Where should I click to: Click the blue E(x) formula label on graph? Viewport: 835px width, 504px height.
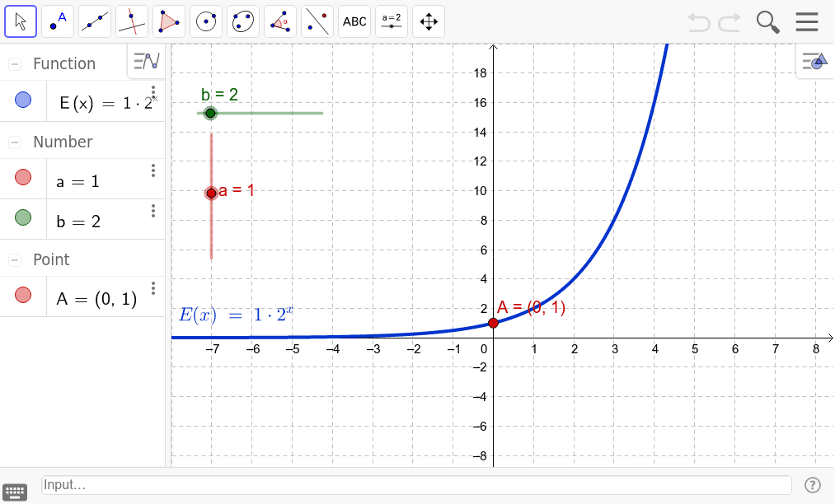[x=236, y=315]
